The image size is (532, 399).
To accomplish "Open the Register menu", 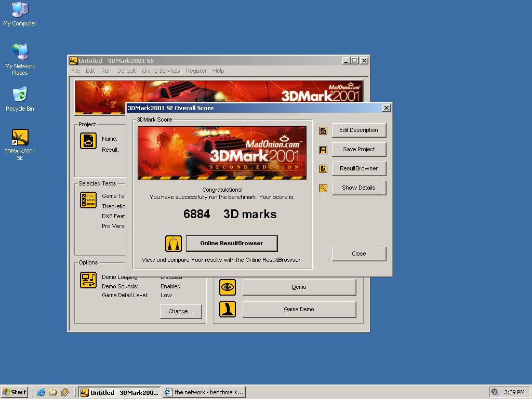I will [x=196, y=71].
